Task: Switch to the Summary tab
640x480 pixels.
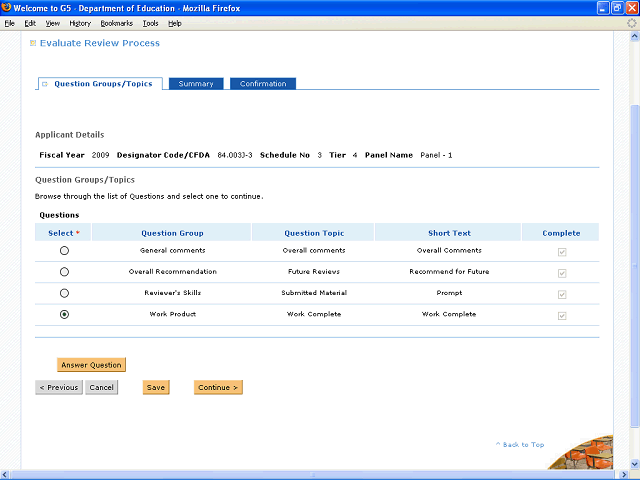Action: (196, 84)
